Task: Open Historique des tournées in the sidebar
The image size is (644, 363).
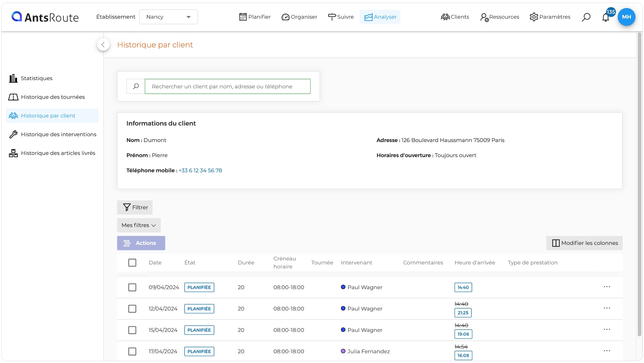Action: (52, 97)
